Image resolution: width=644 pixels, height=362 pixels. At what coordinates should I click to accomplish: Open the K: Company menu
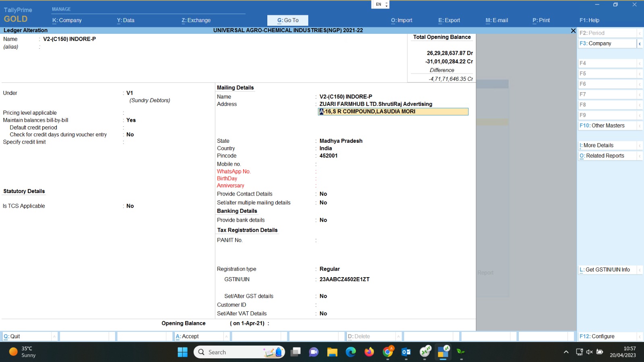point(67,21)
